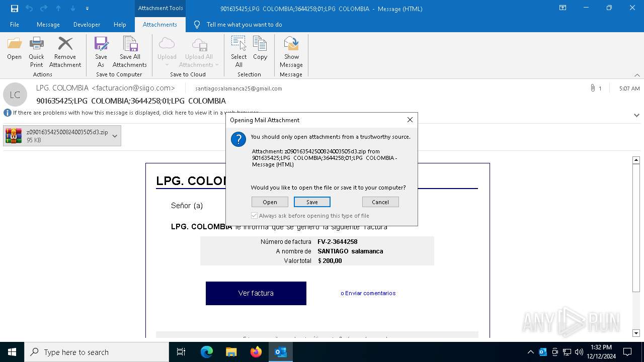Viewport: 644px width, 362px height.
Task: Open Customize Quick Access Toolbar dropdown
Action: pos(88,9)
